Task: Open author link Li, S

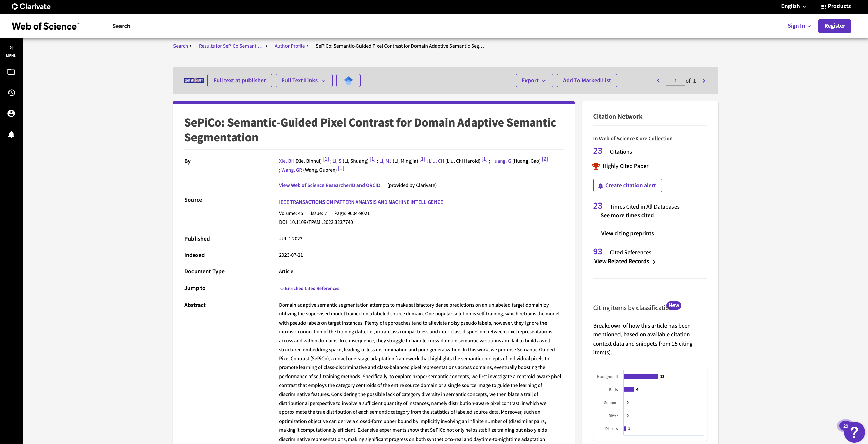Action: (x=337, y=161)
